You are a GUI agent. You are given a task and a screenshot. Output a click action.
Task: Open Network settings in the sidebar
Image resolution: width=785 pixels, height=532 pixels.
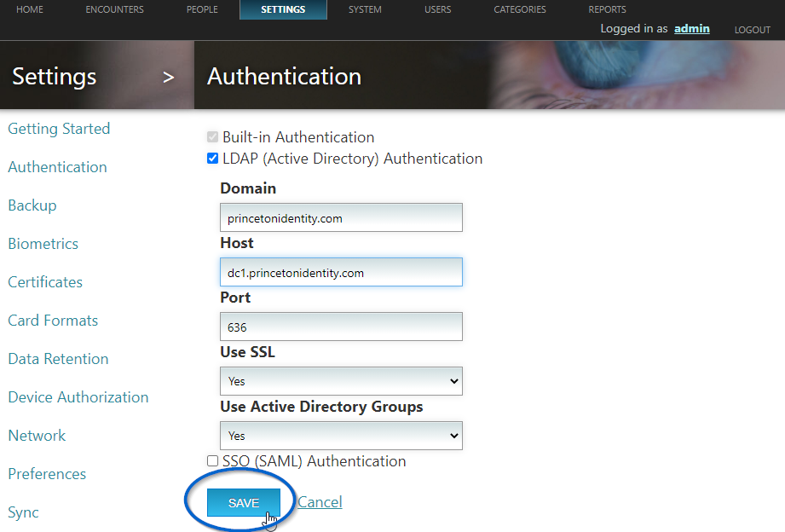37,436
